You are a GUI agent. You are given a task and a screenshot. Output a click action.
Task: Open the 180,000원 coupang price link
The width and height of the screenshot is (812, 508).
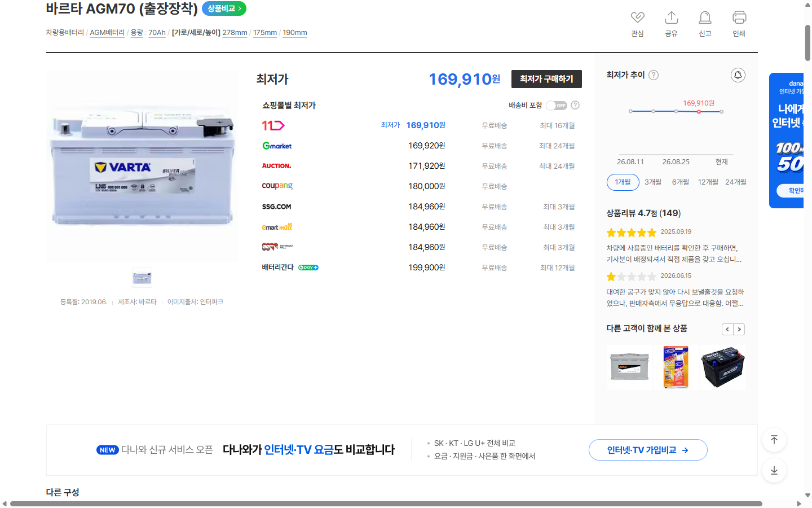427,186
